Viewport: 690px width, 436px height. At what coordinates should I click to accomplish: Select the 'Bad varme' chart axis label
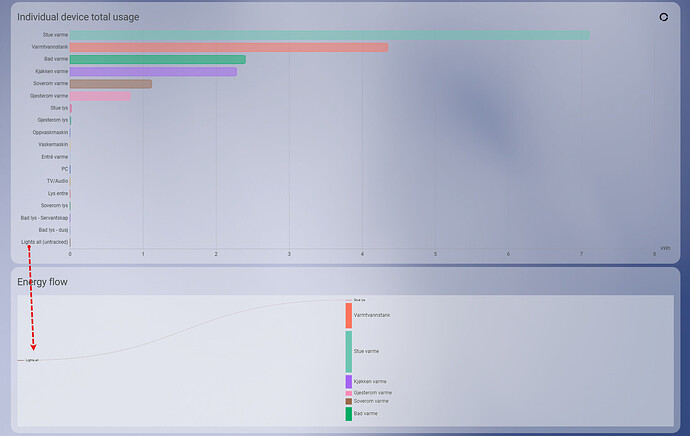click(x=56, y=59)
